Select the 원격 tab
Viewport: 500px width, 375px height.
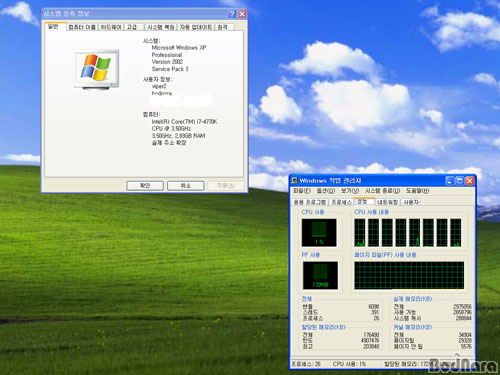pos(223,27)
